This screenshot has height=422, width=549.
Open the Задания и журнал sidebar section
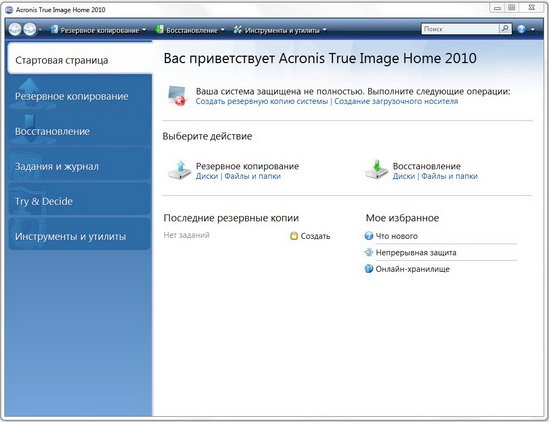[80, 165]
